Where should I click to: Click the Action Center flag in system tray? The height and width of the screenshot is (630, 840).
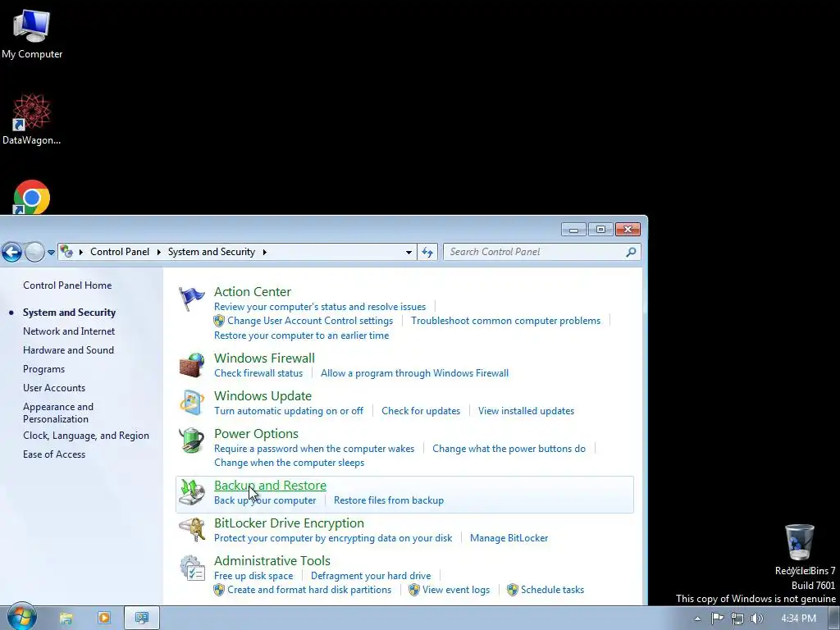717,619
